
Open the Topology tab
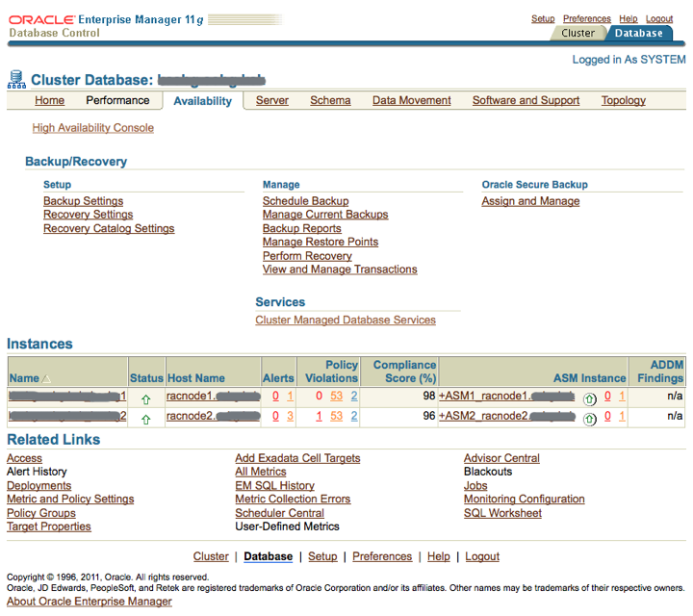623,100
